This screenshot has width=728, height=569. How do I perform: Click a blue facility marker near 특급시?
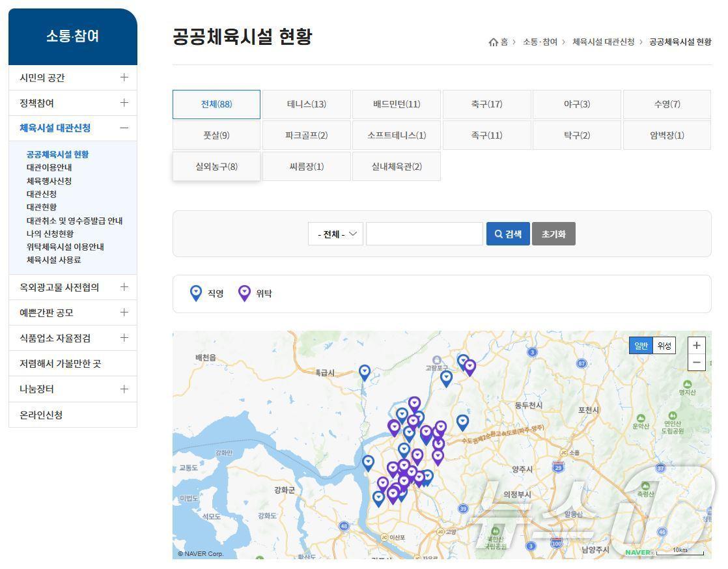365,372
